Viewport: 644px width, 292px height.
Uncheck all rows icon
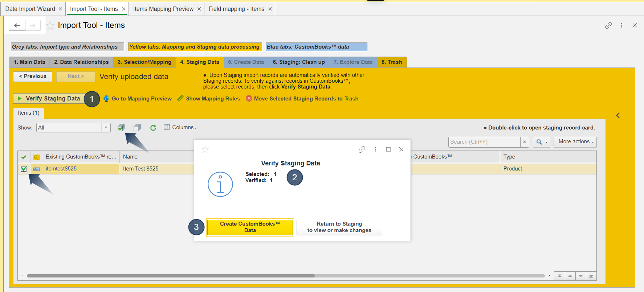pos(137,128)
